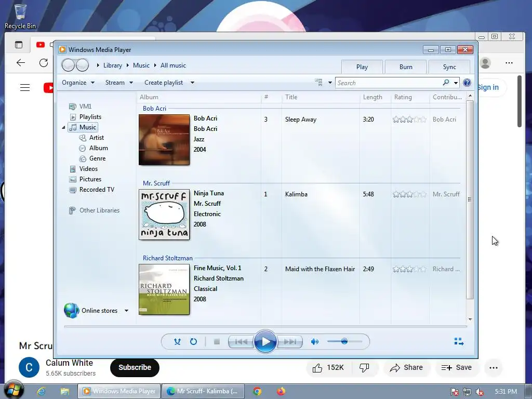Click Library in the breadcrumb
This screenshot has height=399, width=532.
pyautogui.click(x=113, y=65)
